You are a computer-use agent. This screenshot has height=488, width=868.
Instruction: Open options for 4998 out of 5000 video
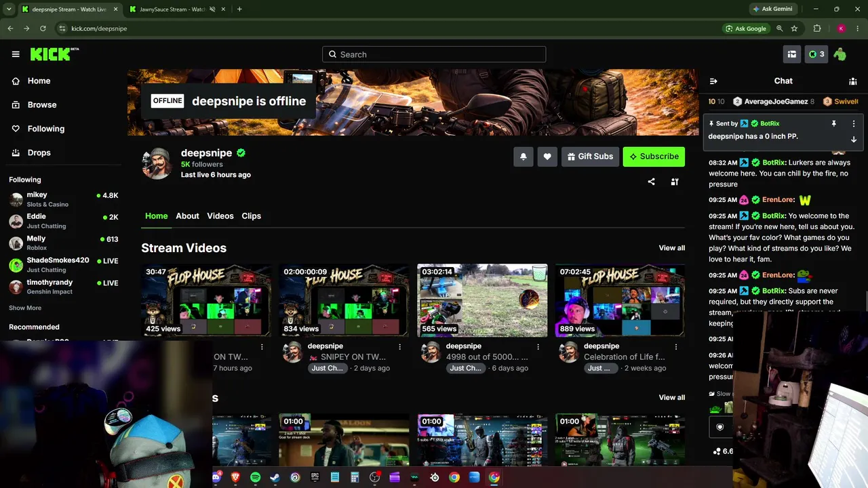(538, 346)
